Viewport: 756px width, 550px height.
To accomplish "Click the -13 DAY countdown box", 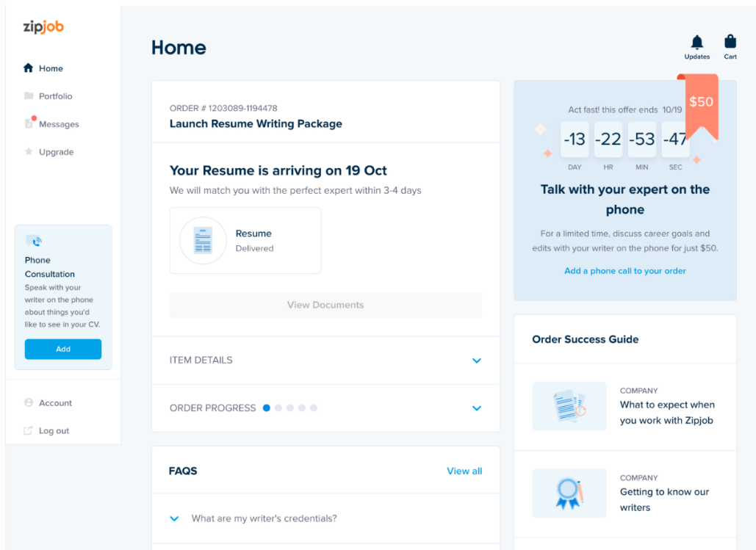I will click(x=575, y=140).
